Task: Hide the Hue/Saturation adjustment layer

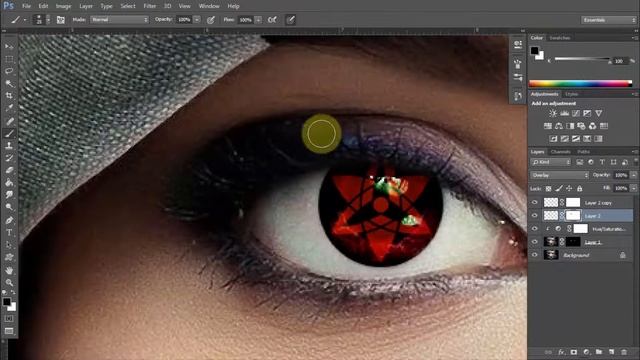Action: (535, 229)
